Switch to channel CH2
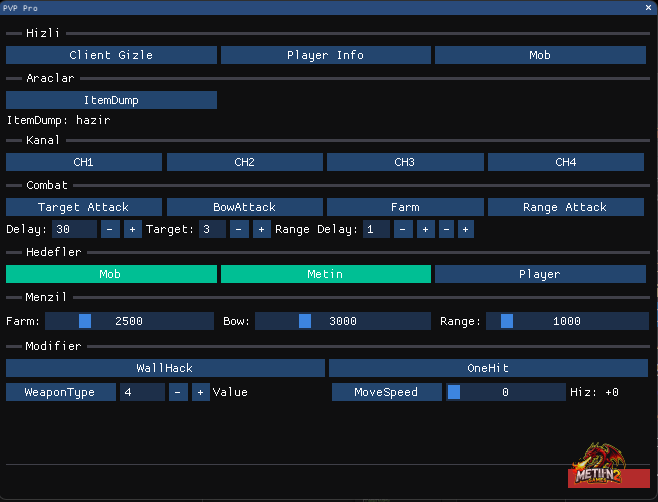Screen dimensions: 658x502 click(245, 162)
